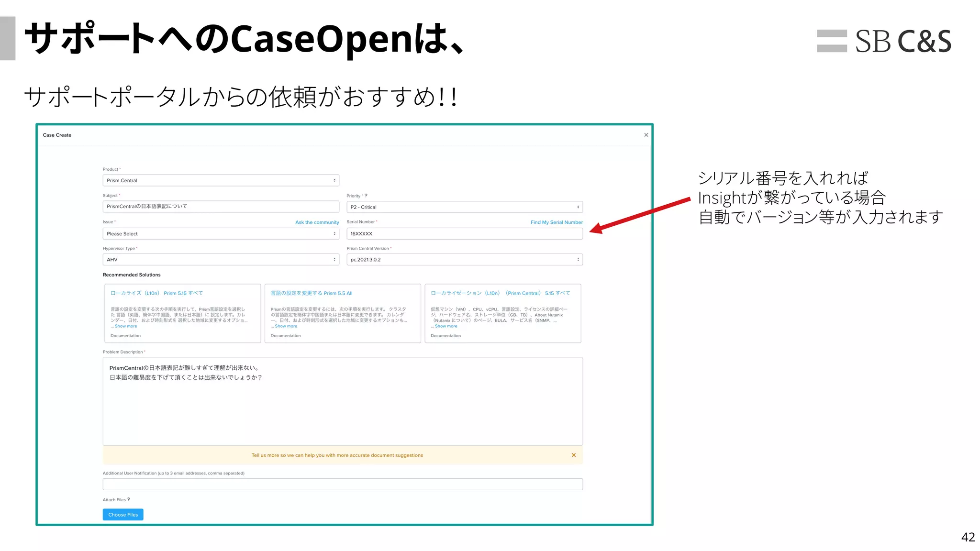This screenshot has height=551, width=980.
Task: Click the Find My Serial Number link
Action: [x=557, y=222]
